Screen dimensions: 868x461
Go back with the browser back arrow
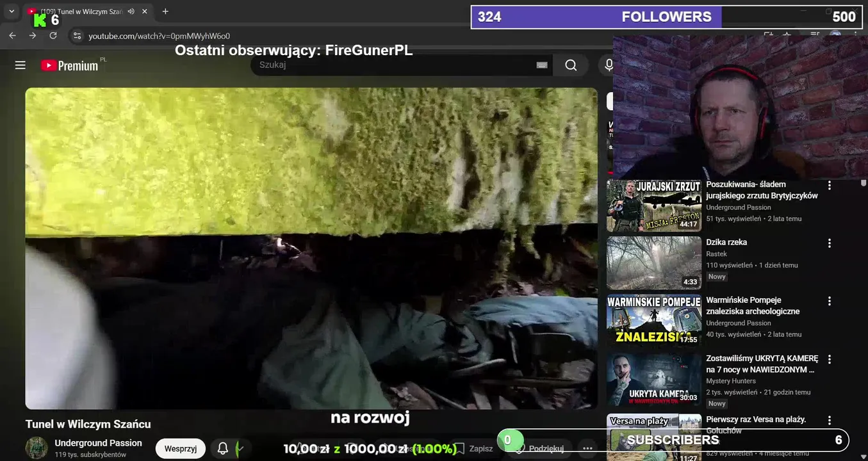(x=12, y=36)
